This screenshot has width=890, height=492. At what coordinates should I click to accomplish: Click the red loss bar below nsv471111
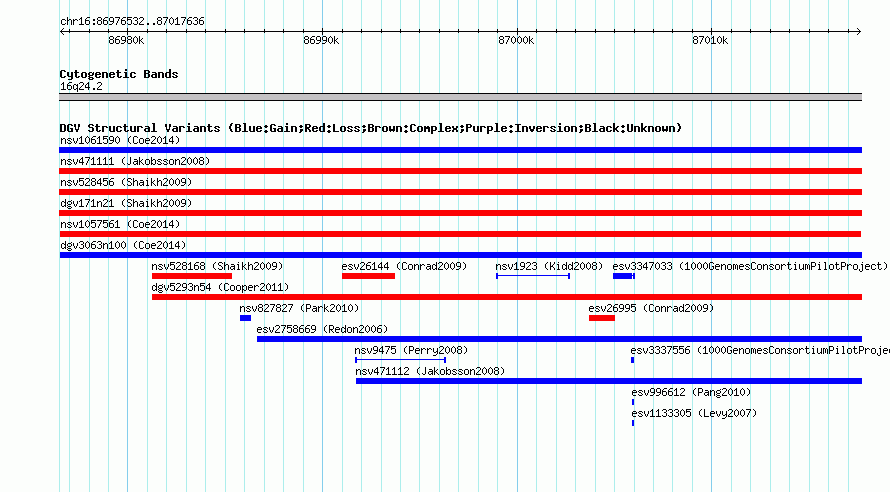(460, 171)
